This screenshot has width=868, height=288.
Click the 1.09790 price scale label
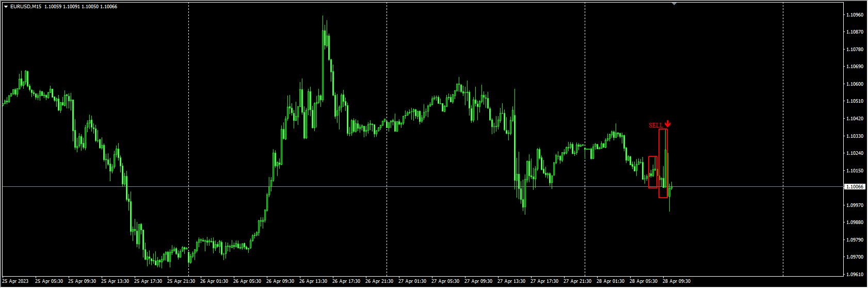(x=855, y=240)
